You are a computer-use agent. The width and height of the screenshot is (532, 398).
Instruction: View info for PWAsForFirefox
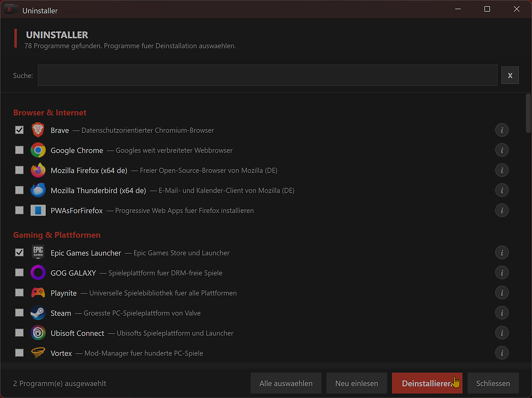click(x=502, y=210)
